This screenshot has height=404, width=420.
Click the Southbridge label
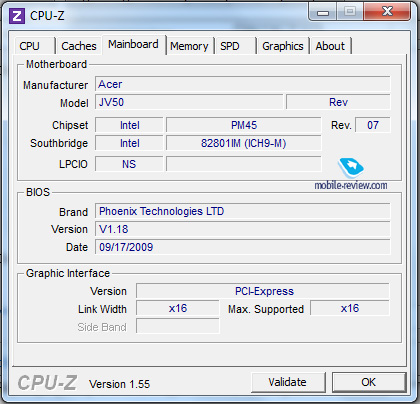(59, 143)
